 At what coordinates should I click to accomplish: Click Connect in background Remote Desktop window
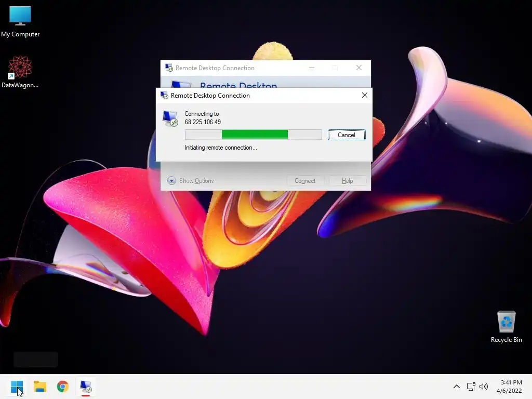point(305,181)
